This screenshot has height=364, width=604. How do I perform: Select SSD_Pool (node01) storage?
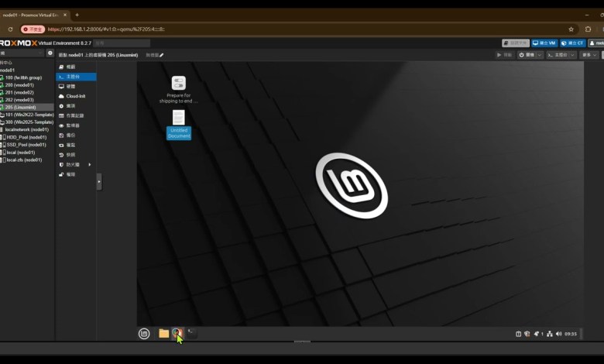(27, 145)
